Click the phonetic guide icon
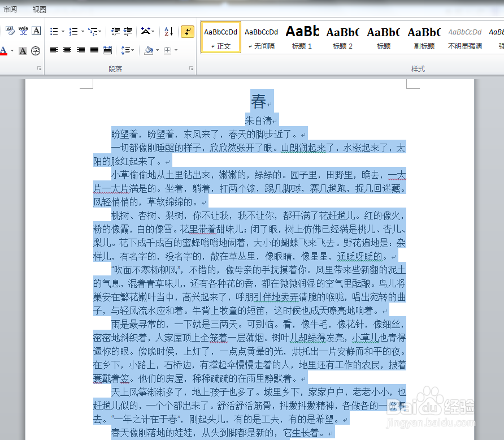This screenshot has height=440, width=504. (23, 31)
